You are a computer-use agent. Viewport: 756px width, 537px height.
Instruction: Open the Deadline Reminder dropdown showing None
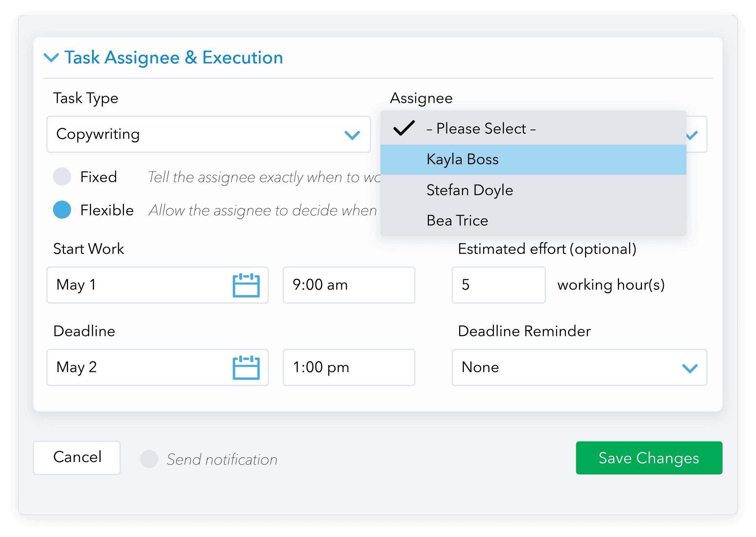(x=580, y=367)
